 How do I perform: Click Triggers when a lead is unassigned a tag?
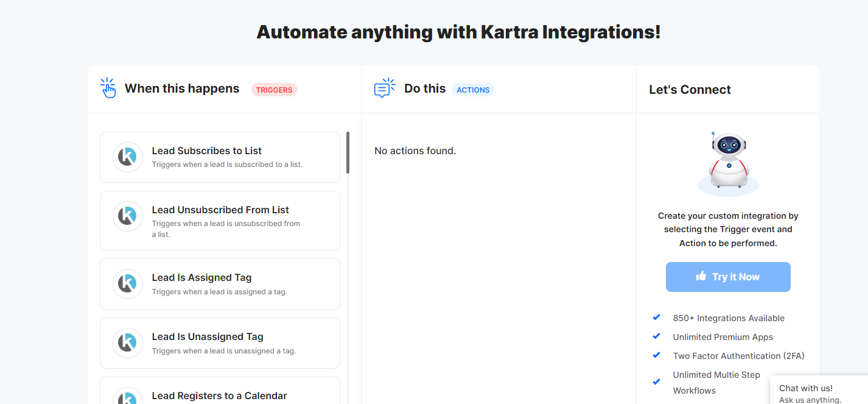coord(224,351)
